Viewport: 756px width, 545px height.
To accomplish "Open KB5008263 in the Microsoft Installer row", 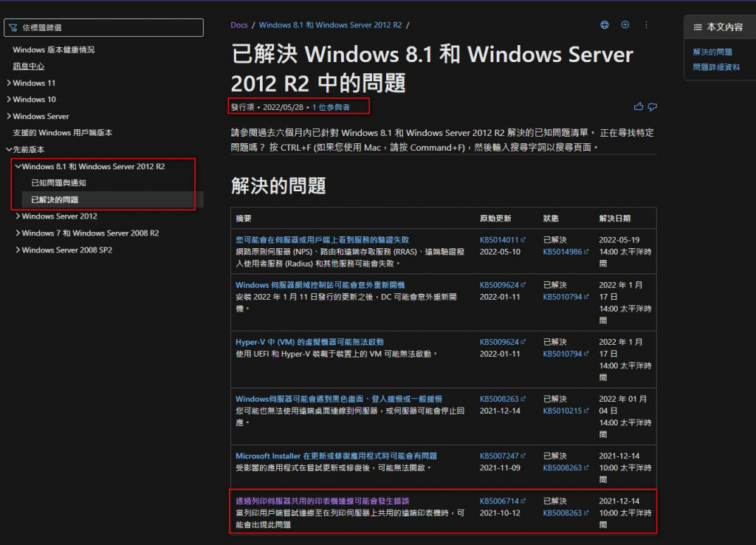I will pos(566,468).
